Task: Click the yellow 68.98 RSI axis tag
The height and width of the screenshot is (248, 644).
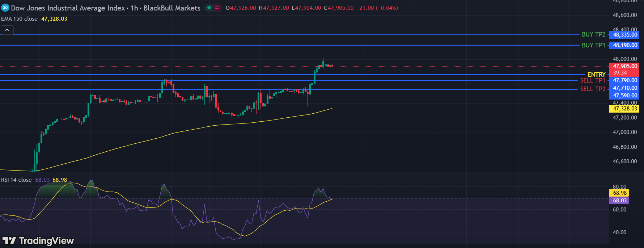Action: pos(619,193)
